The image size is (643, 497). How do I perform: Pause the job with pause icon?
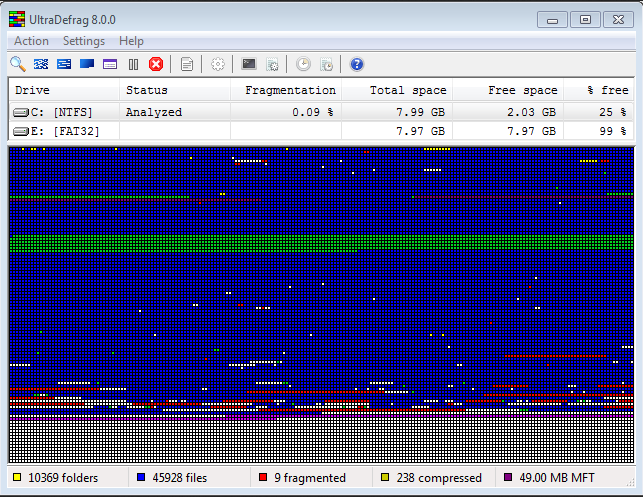tap(133, 64)
